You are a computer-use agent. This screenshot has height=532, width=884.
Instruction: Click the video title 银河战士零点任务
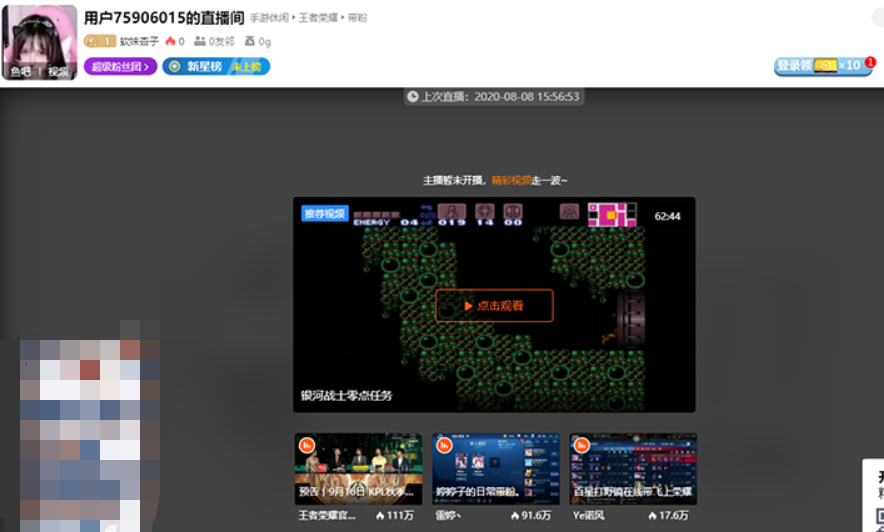coord(346,396)
